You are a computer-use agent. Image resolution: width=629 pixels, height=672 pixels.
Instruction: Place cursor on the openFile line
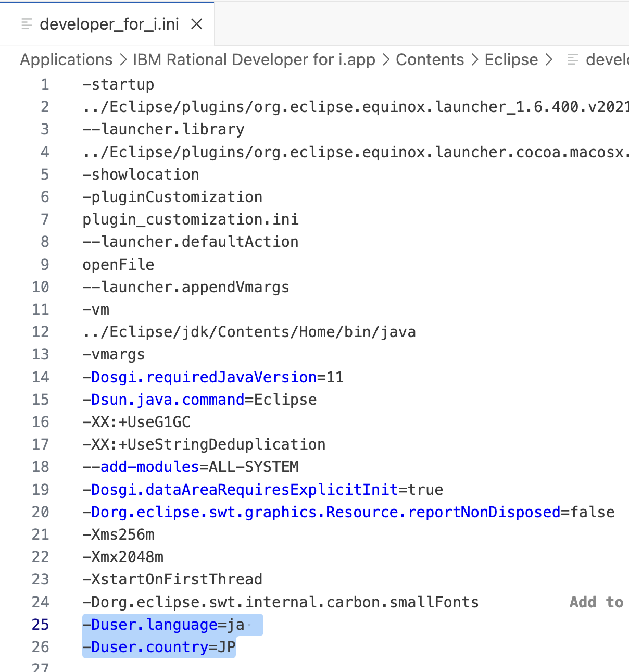point(118,264)
